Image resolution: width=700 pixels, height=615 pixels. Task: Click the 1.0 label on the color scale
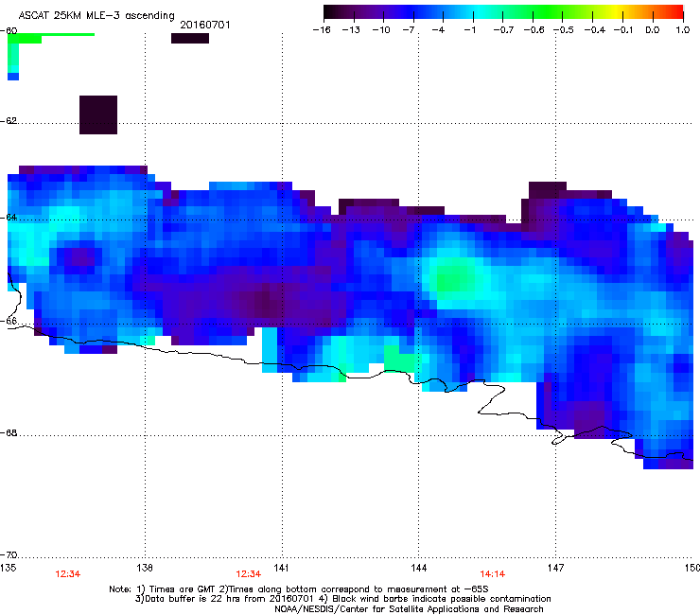(683, 30)
